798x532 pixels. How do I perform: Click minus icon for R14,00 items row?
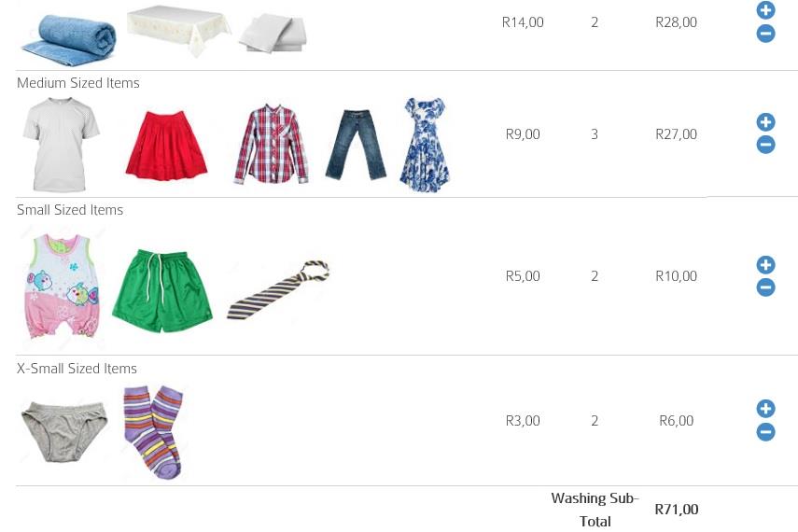click(765, 34)
